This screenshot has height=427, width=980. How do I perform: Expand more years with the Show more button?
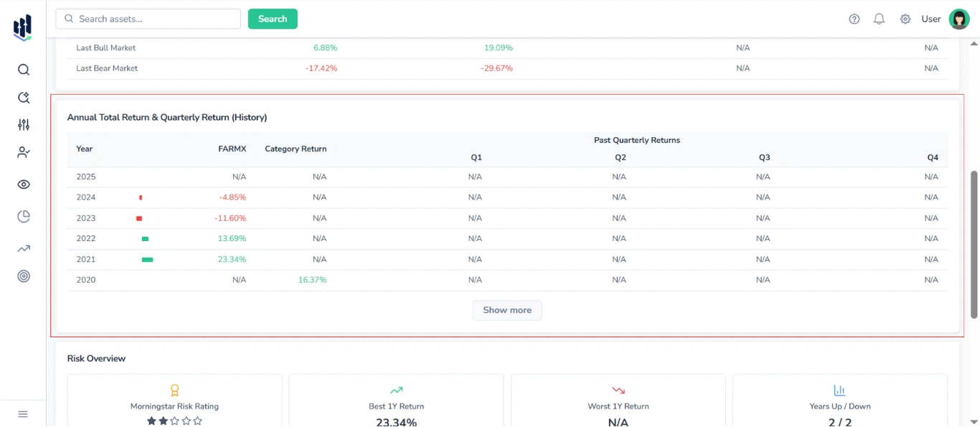click(x=507, y=310)
